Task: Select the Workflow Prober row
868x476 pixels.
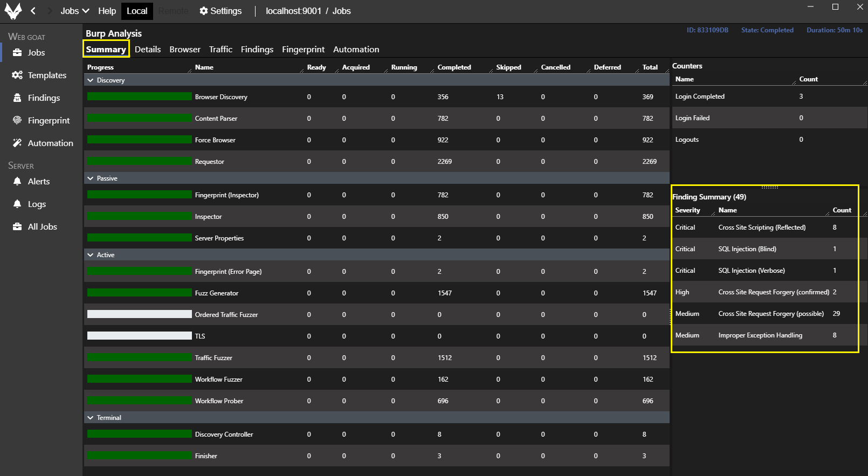Action: click(x=376, y=401)
